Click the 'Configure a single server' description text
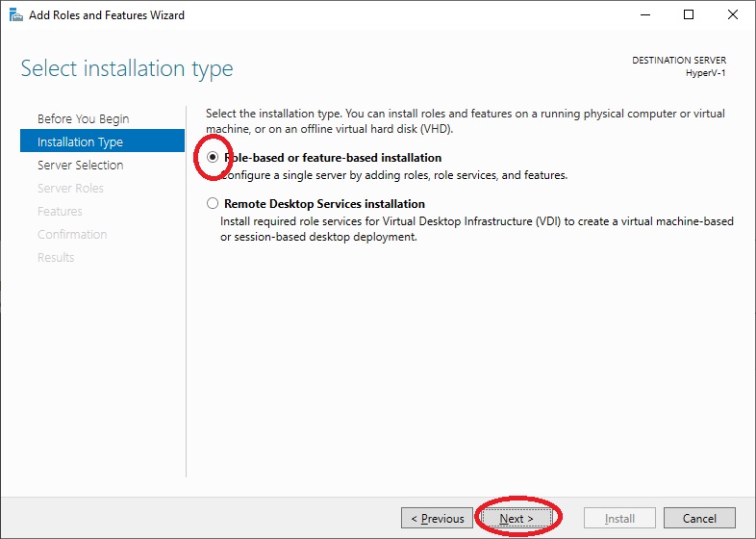The image size is (756, 539). (394, 175)
